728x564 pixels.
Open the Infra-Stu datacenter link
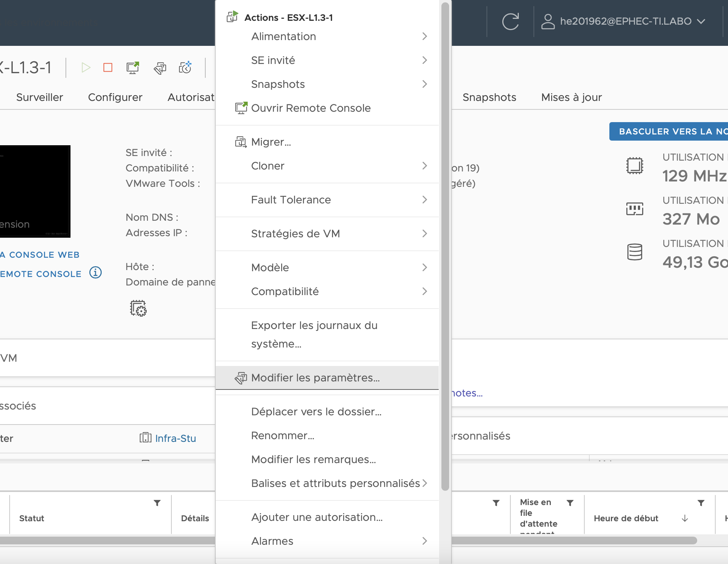[176, 438]
